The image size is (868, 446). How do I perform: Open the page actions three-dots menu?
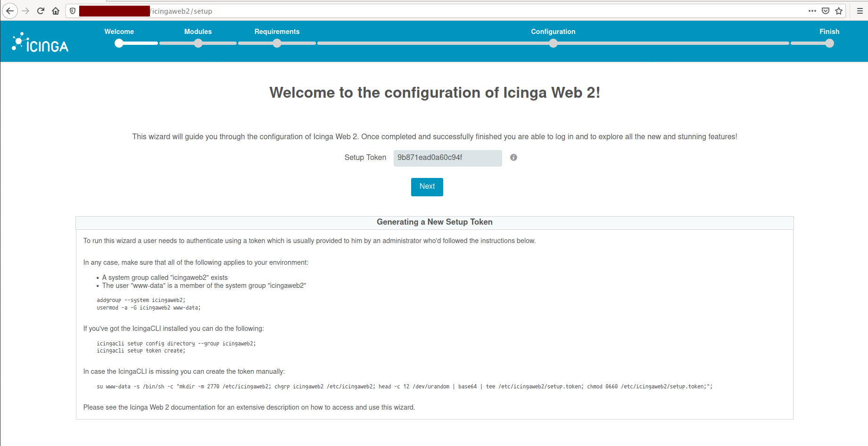[812, 11]
